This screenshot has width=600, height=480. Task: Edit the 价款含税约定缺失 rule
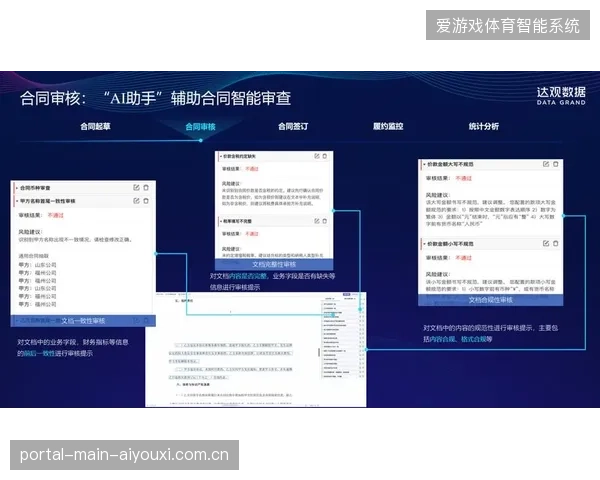[x=317, y=156]
